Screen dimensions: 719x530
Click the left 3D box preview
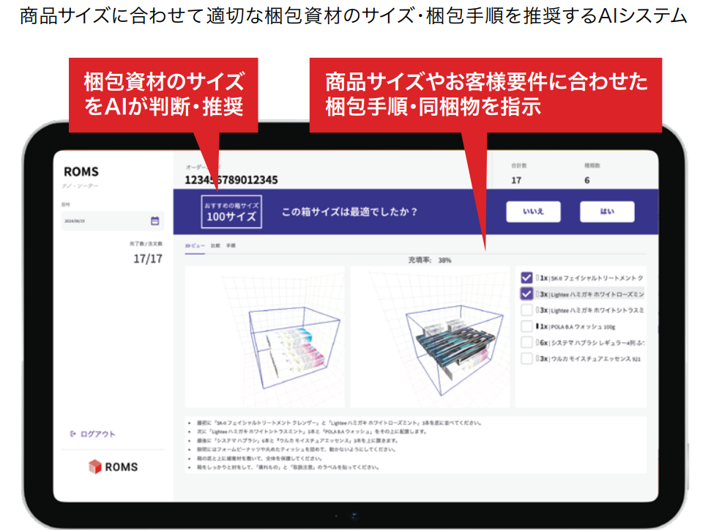[x=264, y=338]
